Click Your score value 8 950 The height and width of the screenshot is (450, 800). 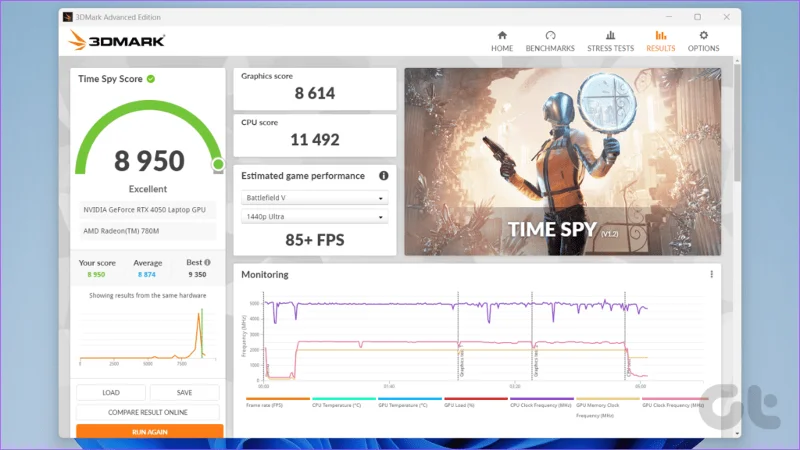click(x=96, y=274)
